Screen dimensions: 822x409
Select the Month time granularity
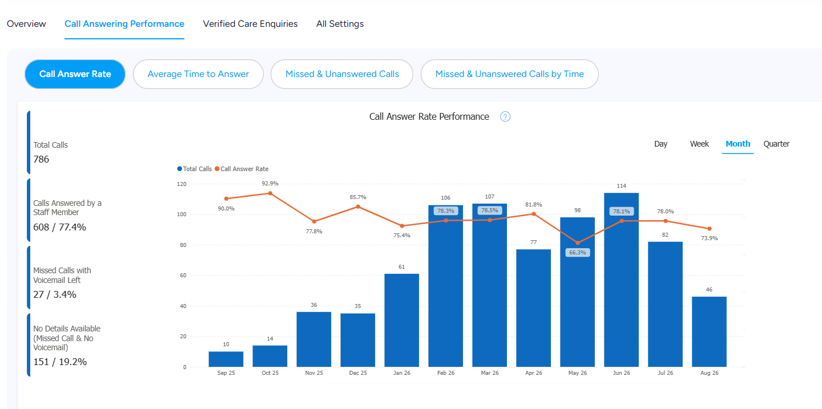click(738, 144)
